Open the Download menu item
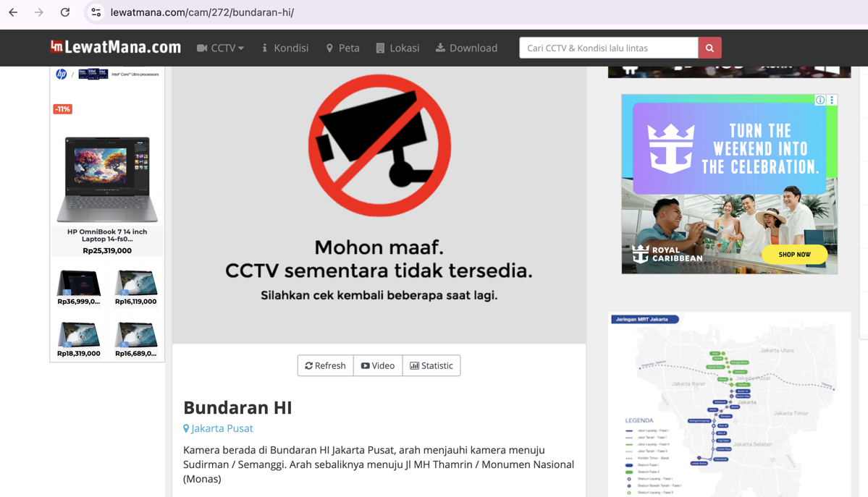Viewport: 868px width, 497px height. click(466, 48)
